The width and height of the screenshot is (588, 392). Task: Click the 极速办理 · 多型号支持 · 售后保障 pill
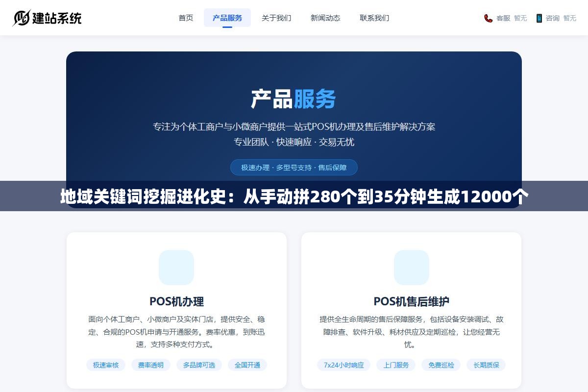294,167
